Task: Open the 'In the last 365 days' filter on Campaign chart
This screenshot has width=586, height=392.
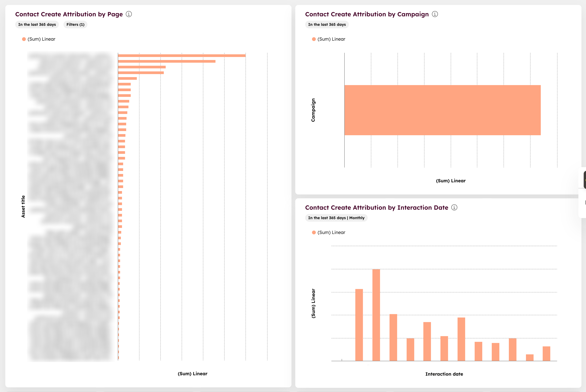Action: [327, 24]
